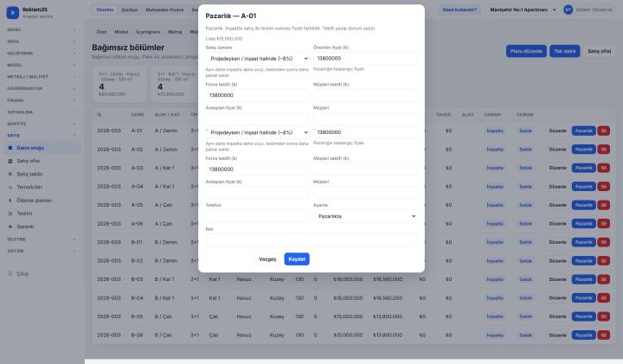Switch to the Şantiye top tab
This screenshot has width=623, height=364.
coord(130,10)
